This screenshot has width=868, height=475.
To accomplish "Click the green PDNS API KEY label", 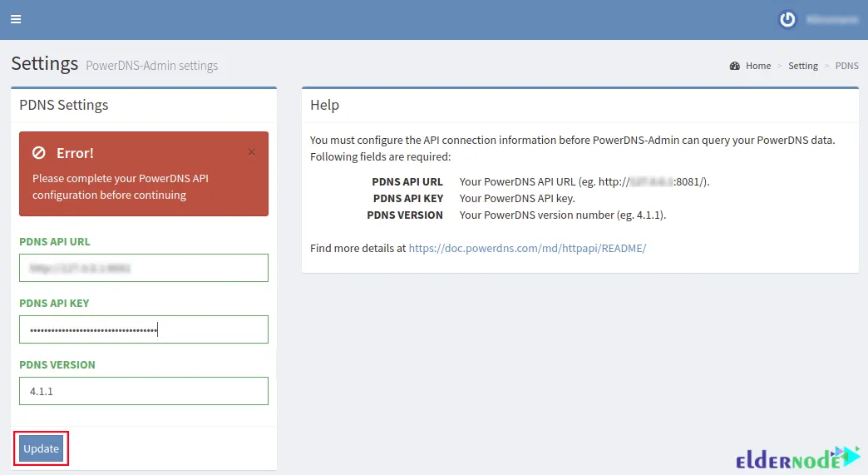I will [54, 304].
